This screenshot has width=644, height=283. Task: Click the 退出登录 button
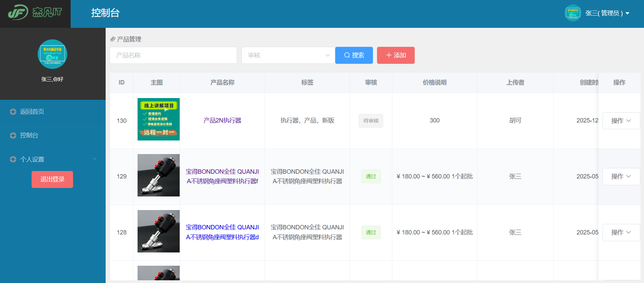tap(52, 179)
